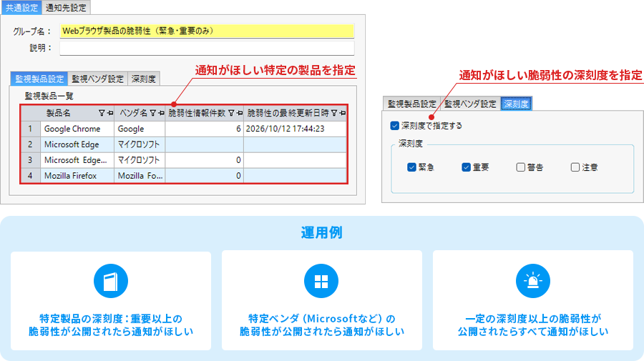Click the vulnerability count 6 cell

204,129
